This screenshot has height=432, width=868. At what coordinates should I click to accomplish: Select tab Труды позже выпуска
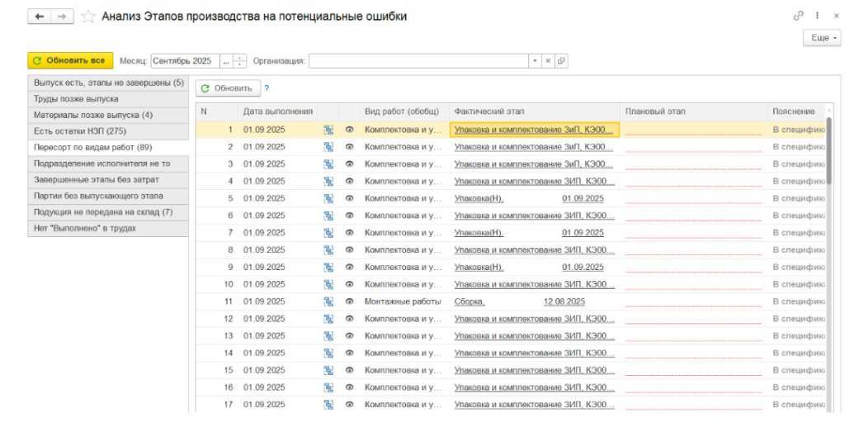108,99
